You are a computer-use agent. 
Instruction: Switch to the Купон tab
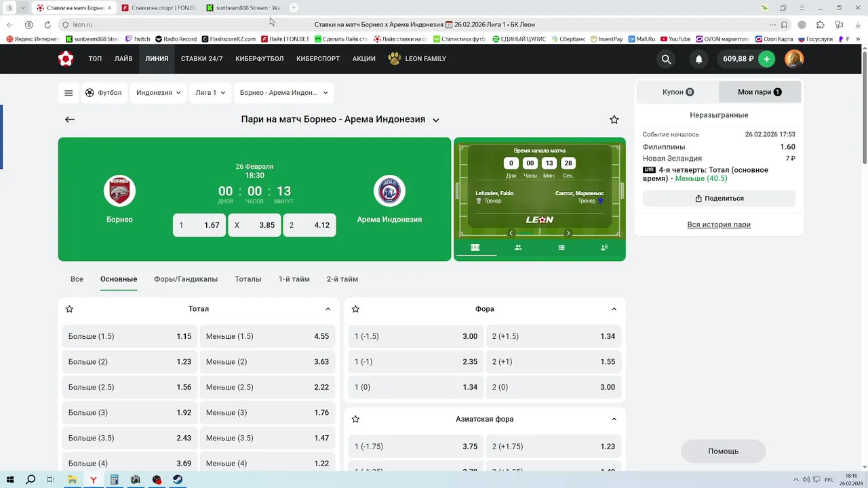pos(678,92)
